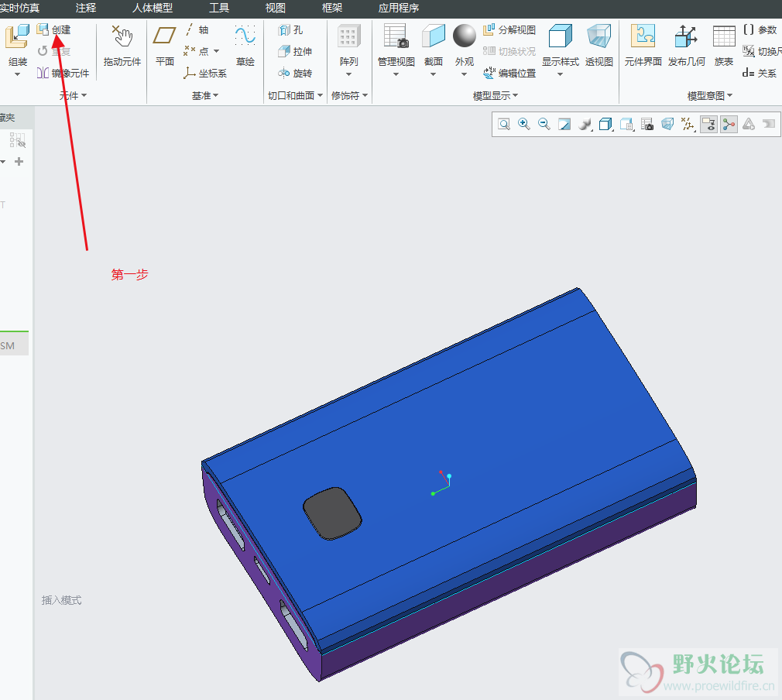Select the 轴 datum axis tool
Viewport: 782px width, 700px height.
(197, 30)
